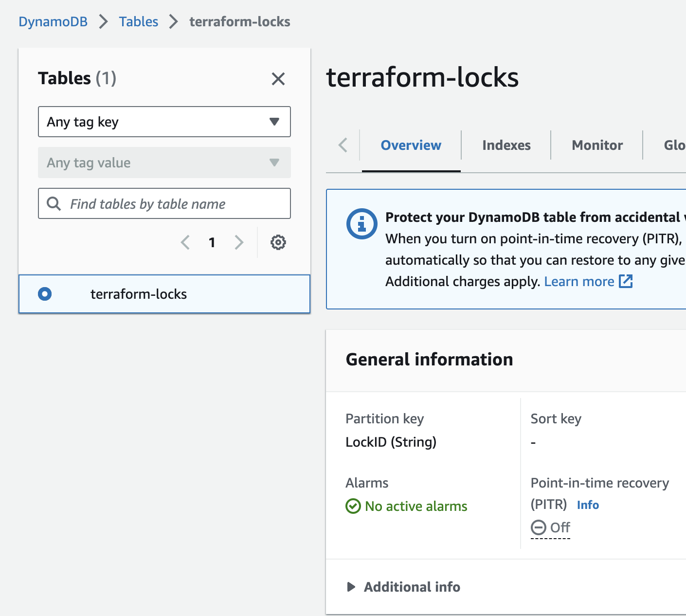Image resolution: width=686 pixels, height=616 pixels.
Task: Switch to the Indexes tab
Action: 506,145
